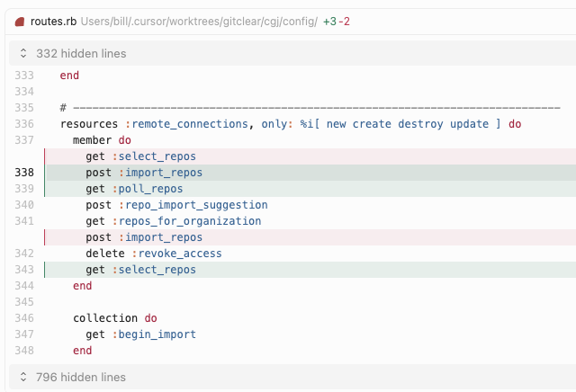Click the added get :poll_repos line
Viewport: 576px width, 392px height.
point(134,189)
